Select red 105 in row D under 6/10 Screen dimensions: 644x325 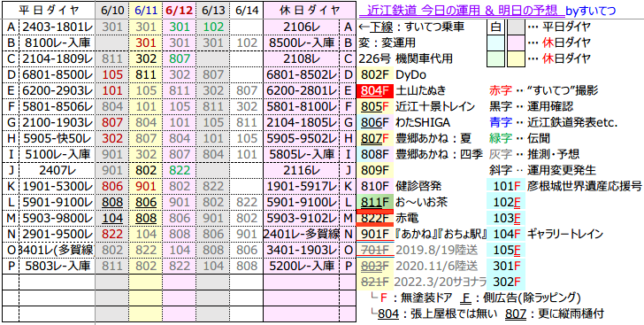tap(112, 75)
